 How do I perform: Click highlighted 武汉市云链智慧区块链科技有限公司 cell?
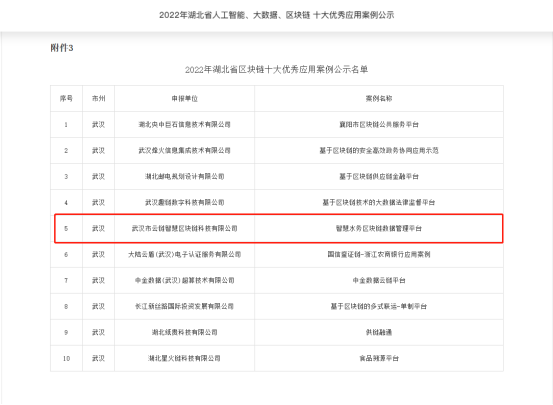(x=184, y=229)
